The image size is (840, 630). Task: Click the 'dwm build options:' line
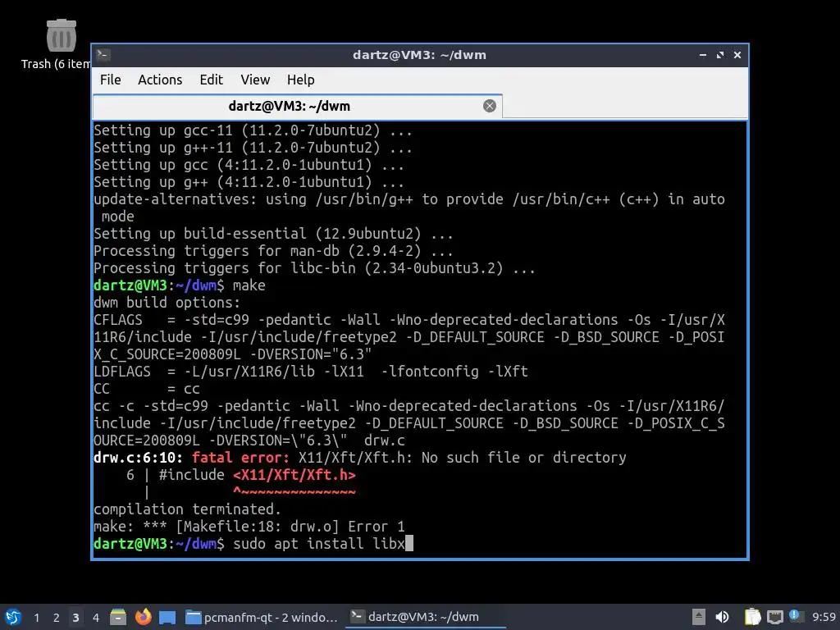click(x=167, y=303)
